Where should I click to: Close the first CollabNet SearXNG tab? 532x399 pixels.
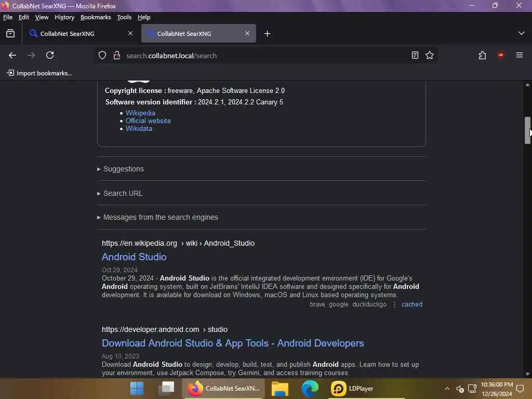tap(130, 33)
